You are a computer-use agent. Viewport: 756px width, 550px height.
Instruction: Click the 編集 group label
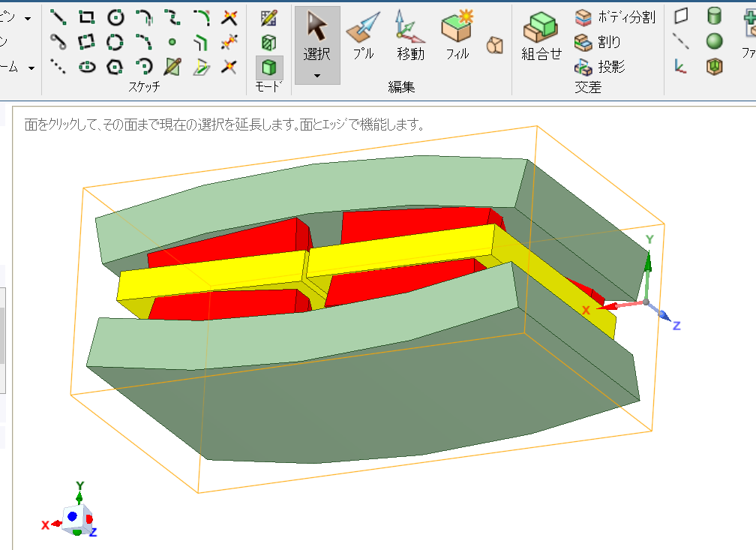[x=401, y=87]
